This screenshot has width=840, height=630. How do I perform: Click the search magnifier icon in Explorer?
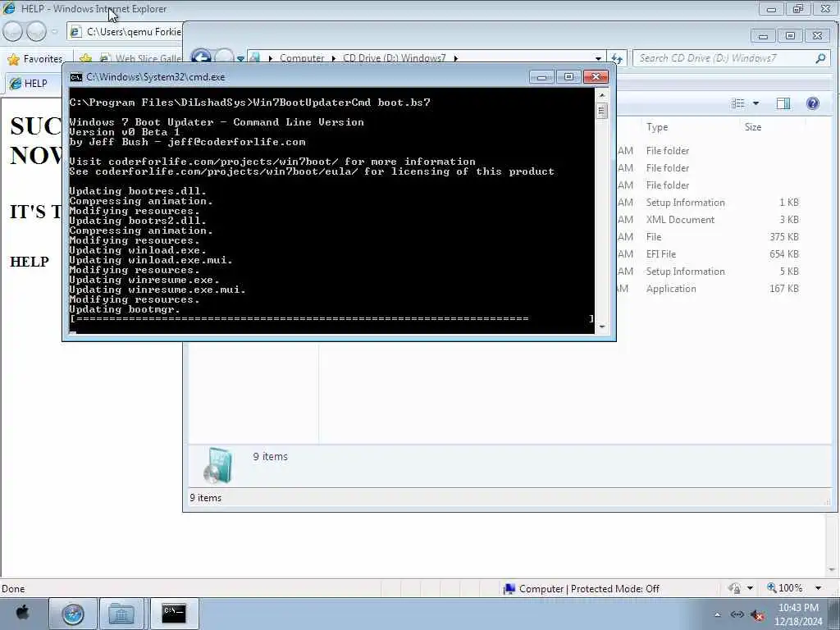click(x=820, y=58)
